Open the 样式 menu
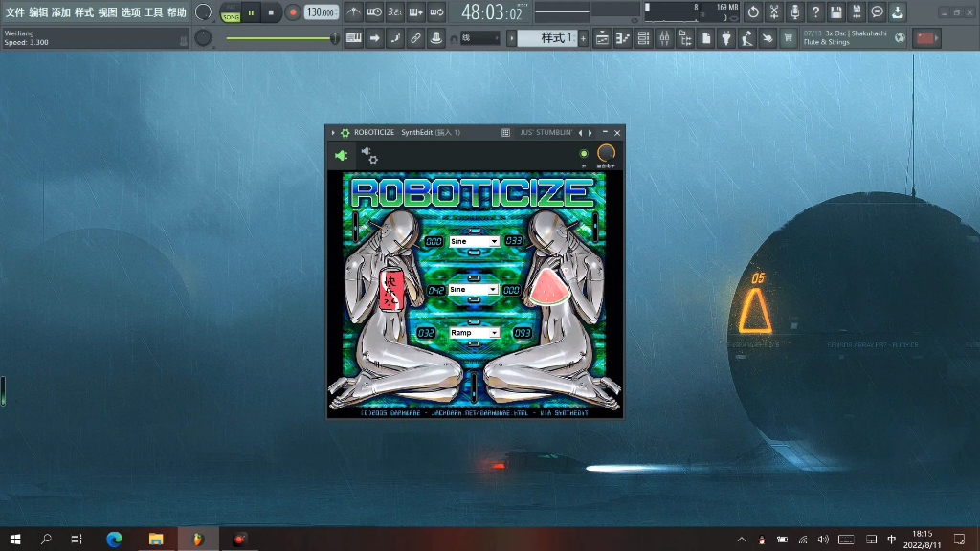The height and width of the screenshot is (551, 980). tap(84, 12)
